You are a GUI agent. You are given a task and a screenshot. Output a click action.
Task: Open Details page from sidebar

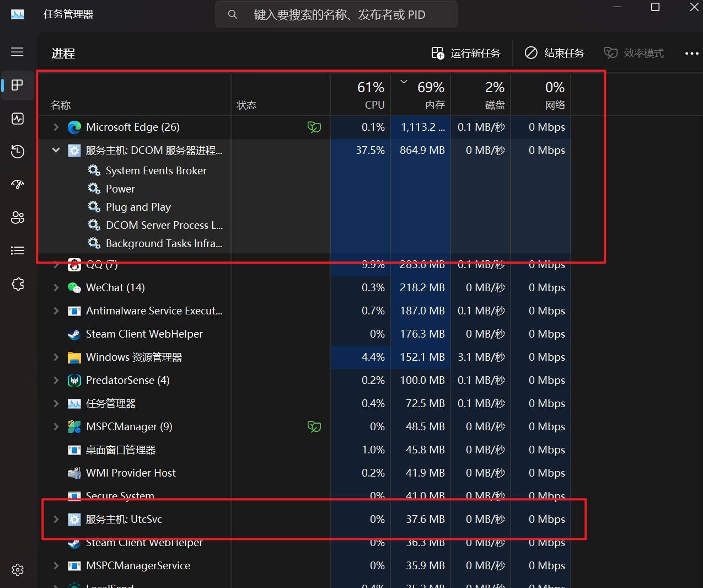point(18,250)
